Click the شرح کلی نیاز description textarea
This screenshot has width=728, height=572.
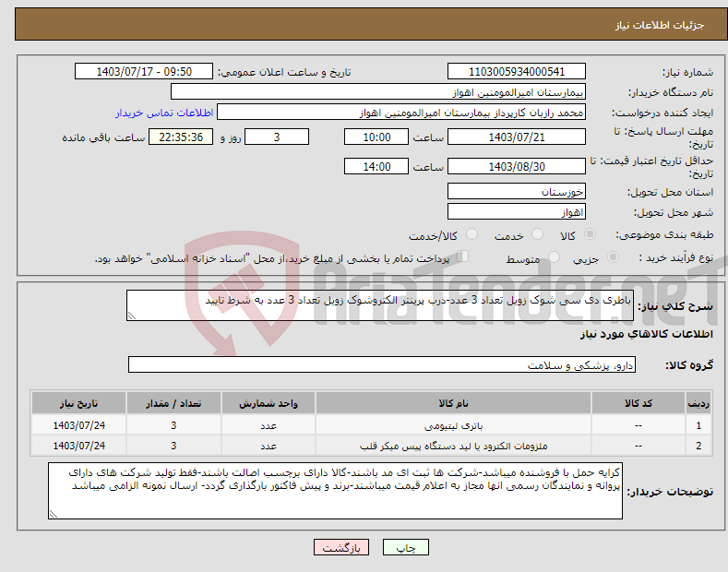point(380,305)
